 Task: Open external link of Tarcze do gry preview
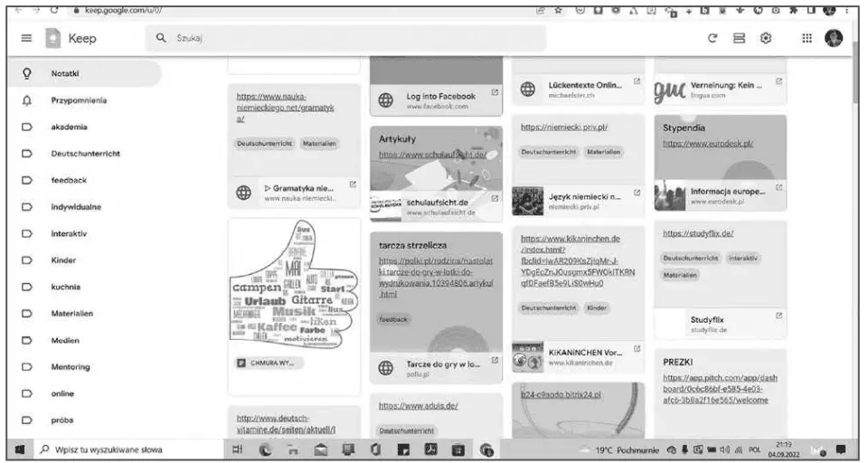tap(495, 360)
